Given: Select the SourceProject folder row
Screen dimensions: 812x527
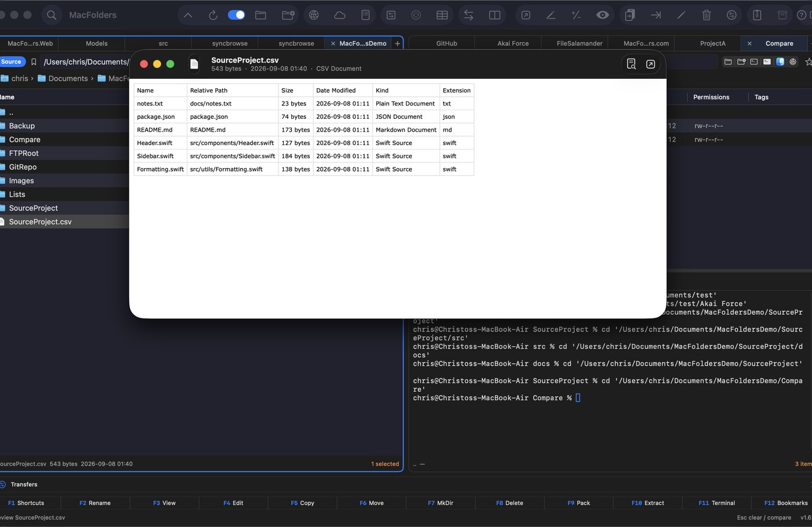Looking at the screenshot, I should click(x=64, y=208).
